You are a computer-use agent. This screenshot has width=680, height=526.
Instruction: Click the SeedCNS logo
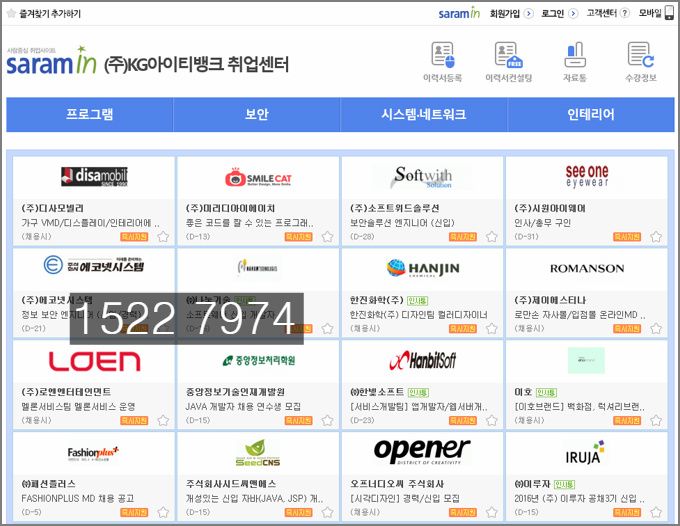coord(258,453)
